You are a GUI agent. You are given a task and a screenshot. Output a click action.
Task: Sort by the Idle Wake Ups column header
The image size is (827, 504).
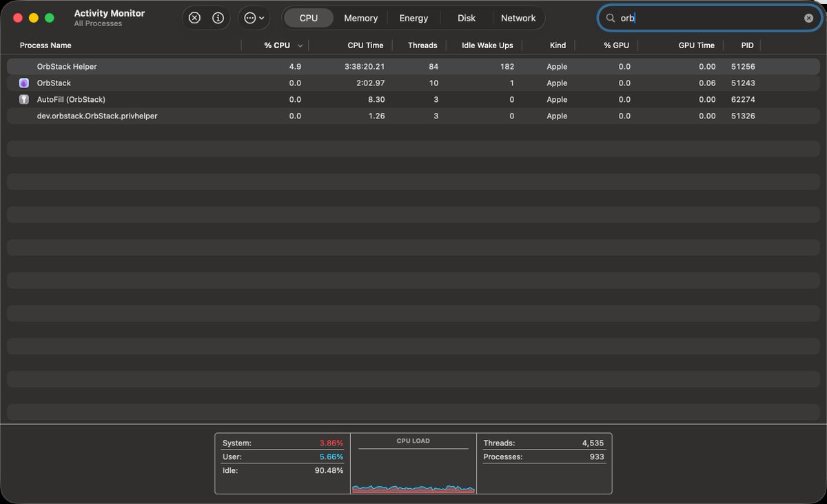pyautogui.click(x=487, y=45)
